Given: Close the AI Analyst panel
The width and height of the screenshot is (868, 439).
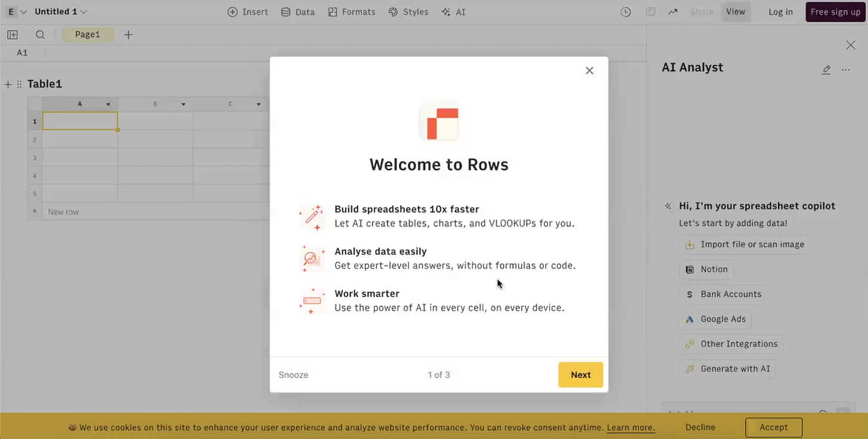Looking at the screenshot, I should pyautogui.click(x=851, y=45).
